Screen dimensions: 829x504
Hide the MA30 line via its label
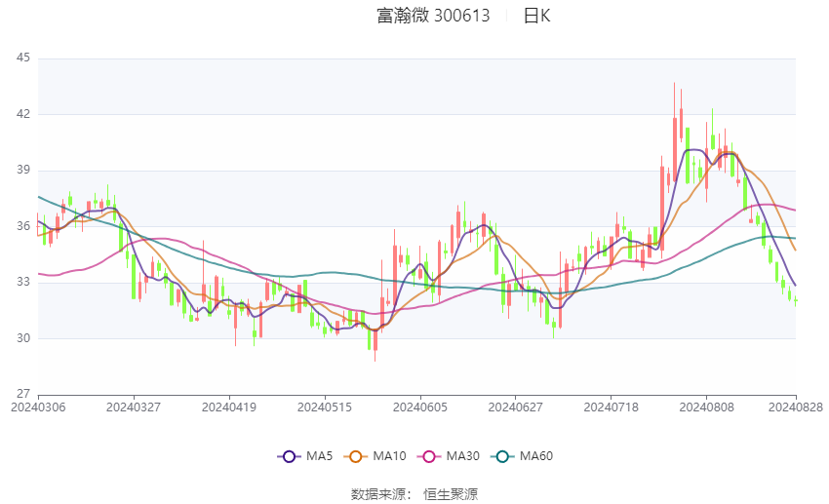pyautogui.click(x=462, y=456)
